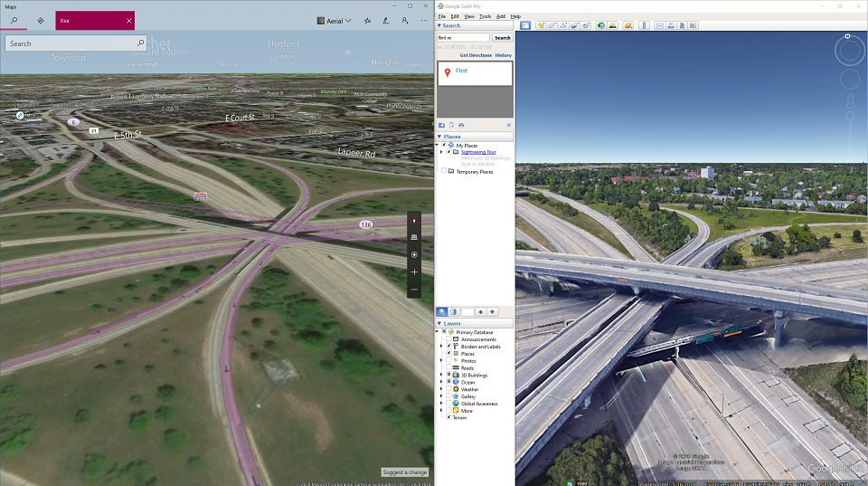
Task: Print current view from toolbar
Action: point(671,25)
